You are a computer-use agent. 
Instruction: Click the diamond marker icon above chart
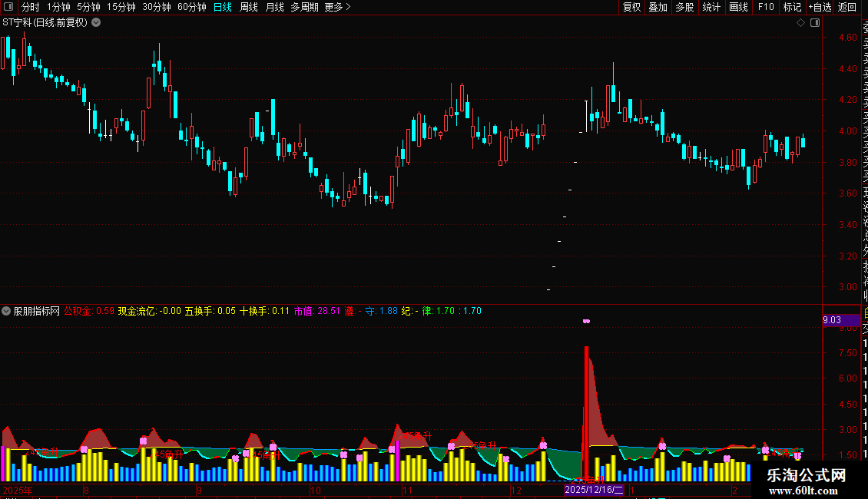point(800,23)
